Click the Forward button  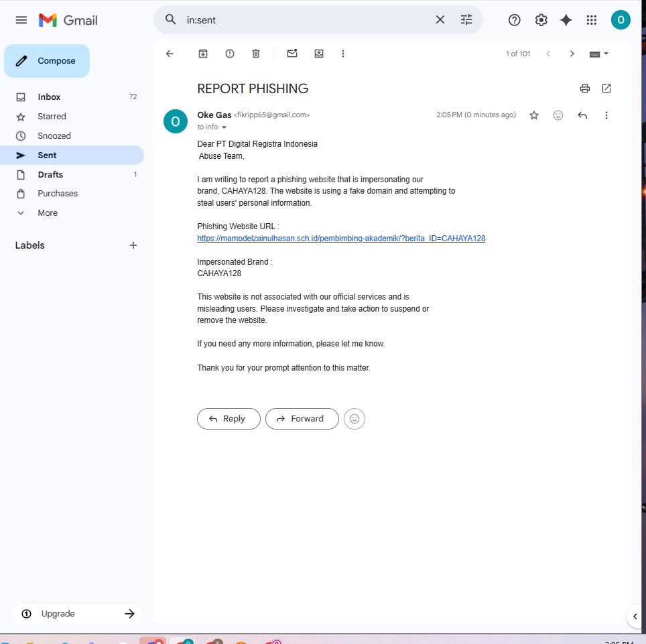[302, 419]
